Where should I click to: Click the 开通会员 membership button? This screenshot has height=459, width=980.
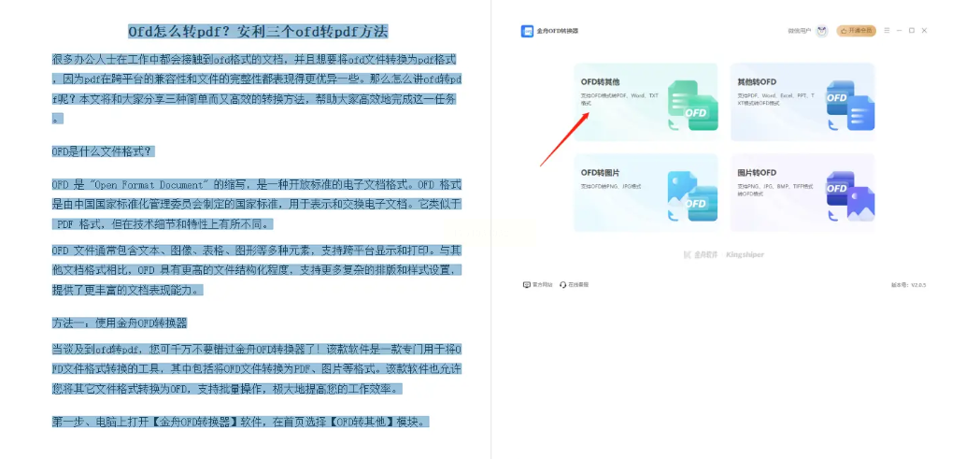856,31
